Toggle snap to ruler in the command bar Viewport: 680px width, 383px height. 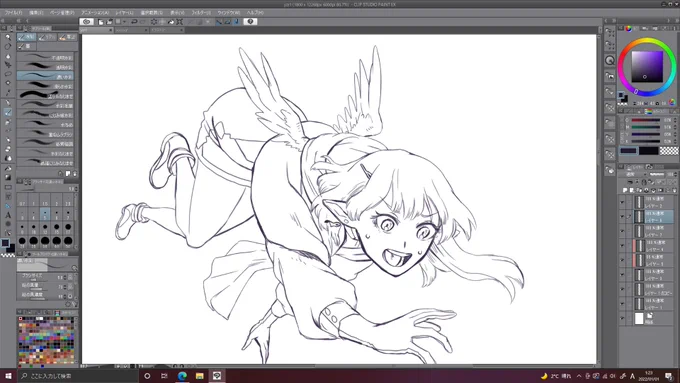tap(219, 21)
